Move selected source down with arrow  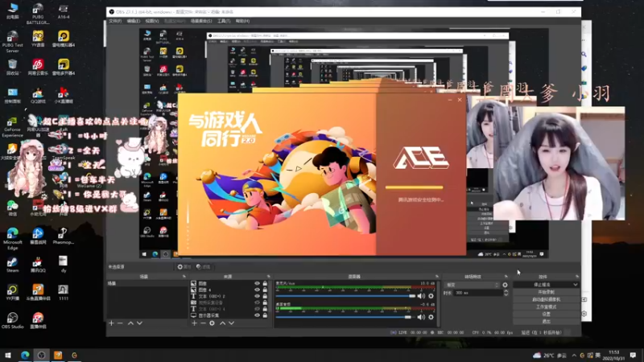pyautogui.click(x=232, y=323)
